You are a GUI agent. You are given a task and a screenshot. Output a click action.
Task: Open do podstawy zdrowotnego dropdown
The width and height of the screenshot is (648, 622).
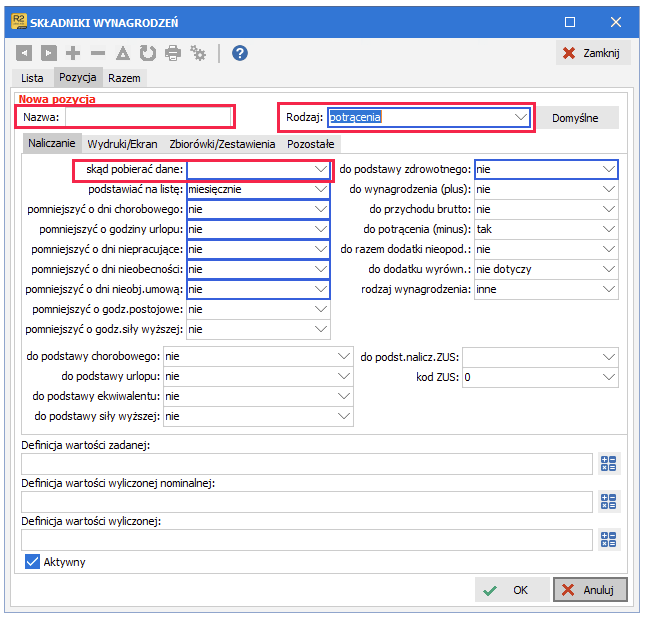608,169
